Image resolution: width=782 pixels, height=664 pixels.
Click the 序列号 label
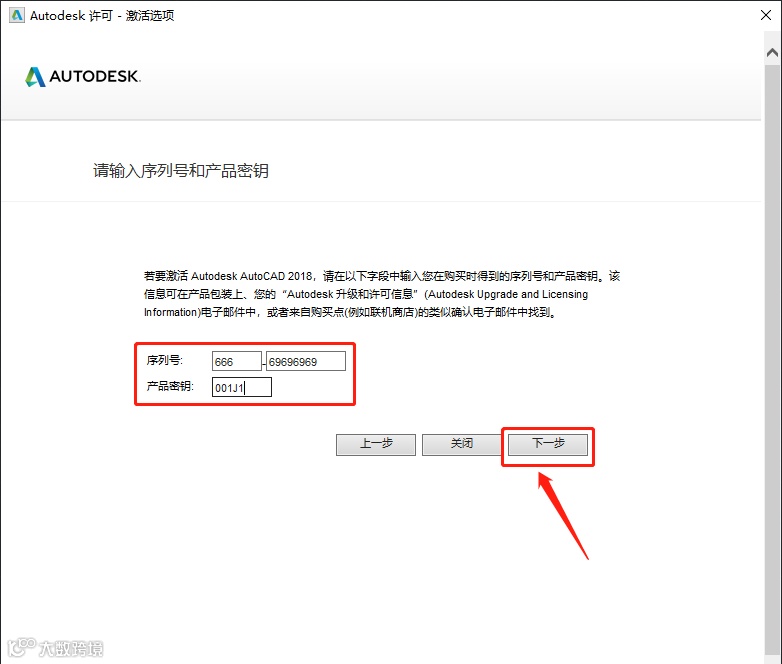(165, 360)
